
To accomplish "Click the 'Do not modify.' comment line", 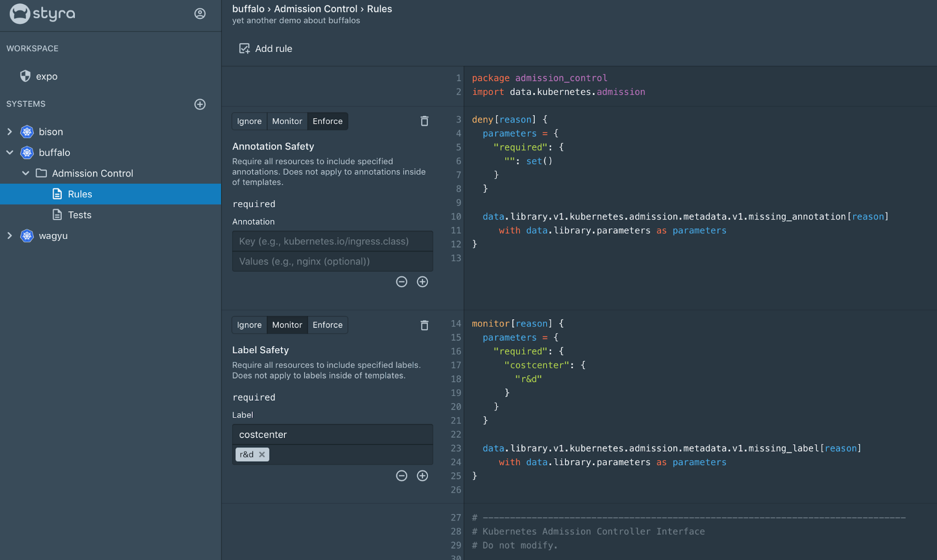I will (x=515, y=545).
